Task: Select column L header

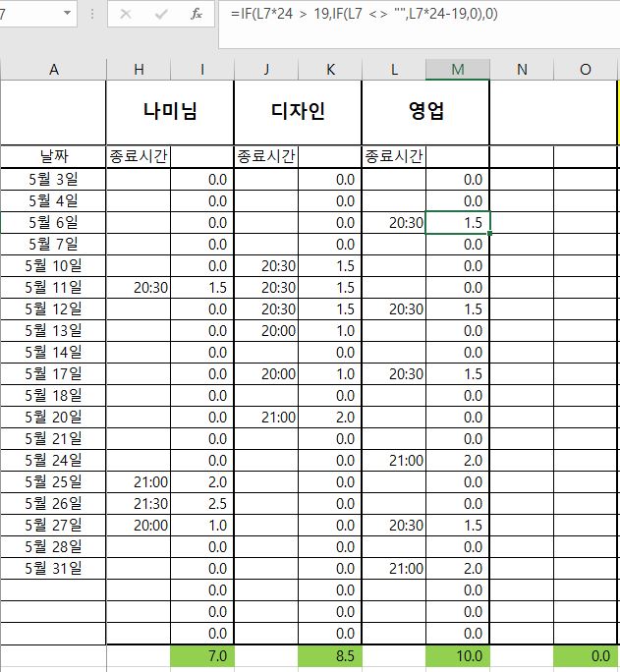Action: point(394,70)
